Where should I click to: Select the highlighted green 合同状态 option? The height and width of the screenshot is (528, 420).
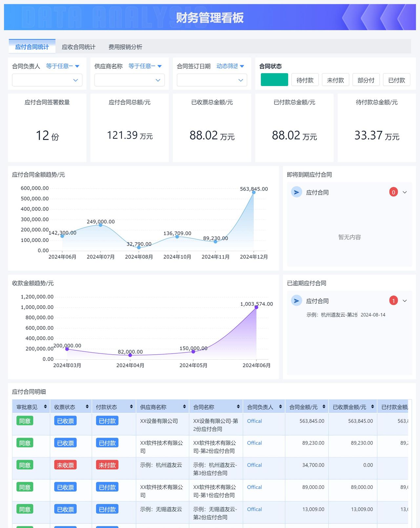point(274,80)
